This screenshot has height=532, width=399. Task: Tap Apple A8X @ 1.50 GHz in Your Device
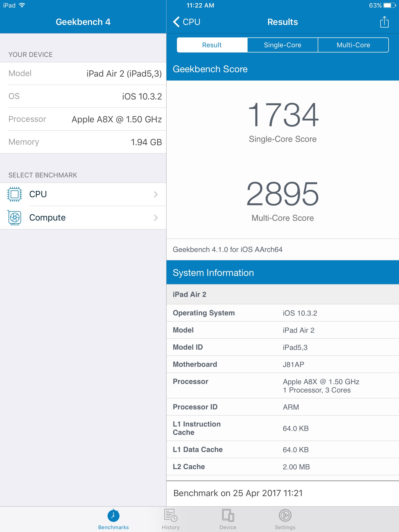(x=117, y=119)
